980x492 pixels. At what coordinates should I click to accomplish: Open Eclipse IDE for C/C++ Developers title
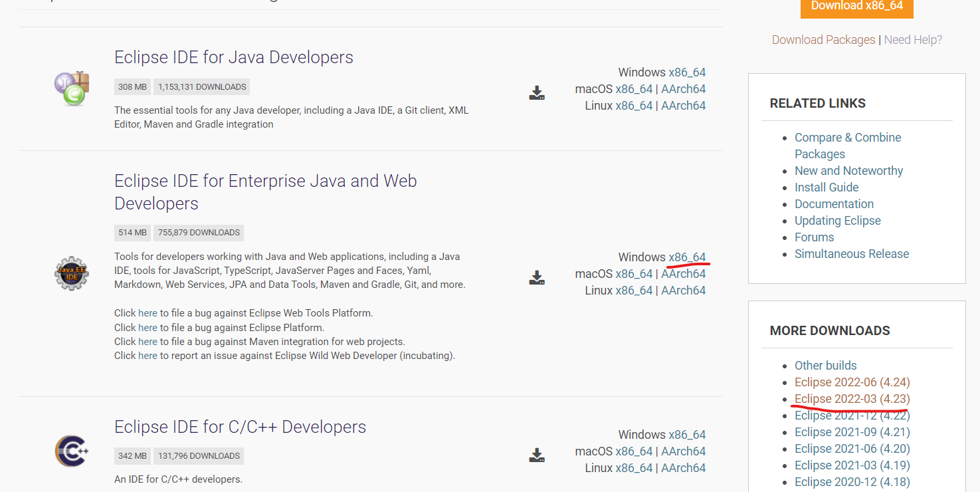click(241, 427)
